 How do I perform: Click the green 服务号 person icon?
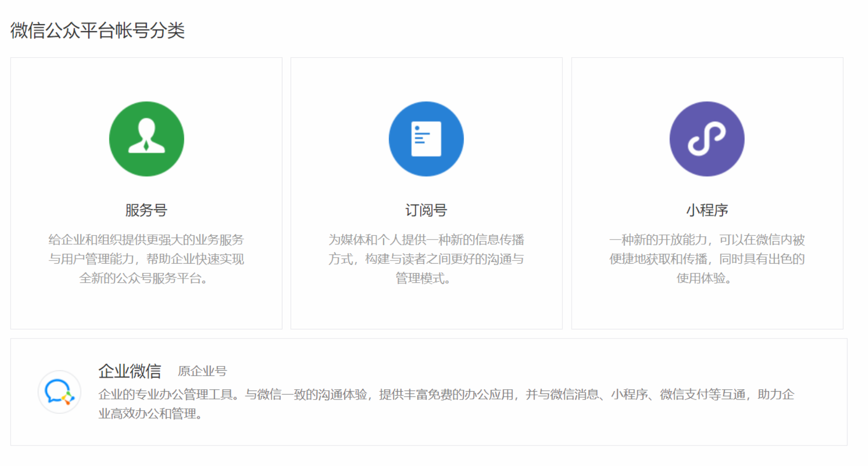pyautogui.click(x=147, y=139)
